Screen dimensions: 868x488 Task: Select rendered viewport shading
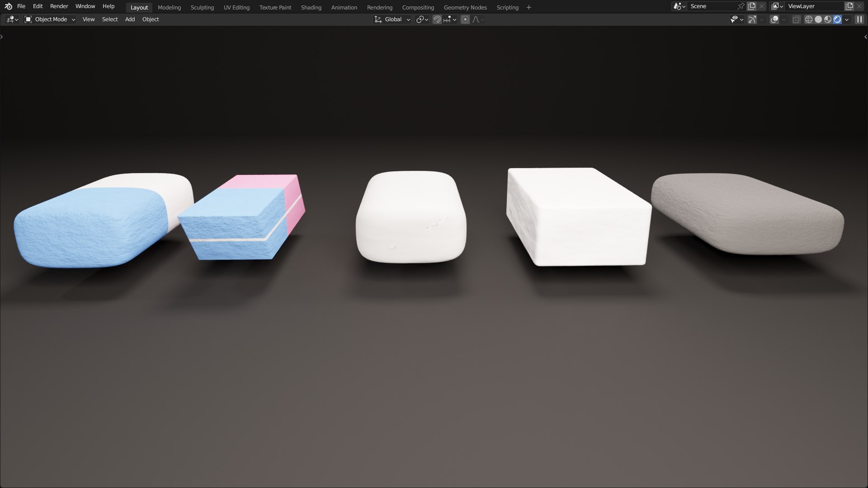click(x=837, y=19)
